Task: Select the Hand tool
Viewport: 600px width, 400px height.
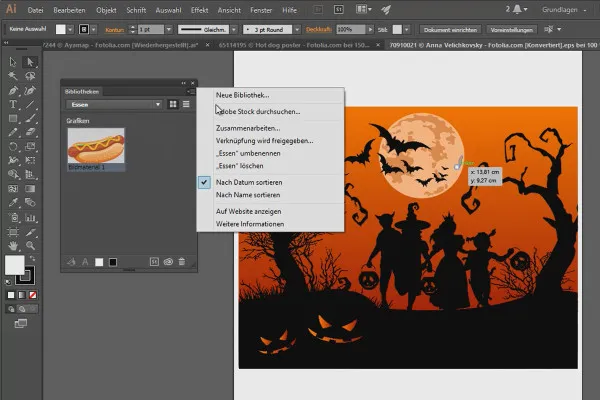Action: [x=13, y=245]
